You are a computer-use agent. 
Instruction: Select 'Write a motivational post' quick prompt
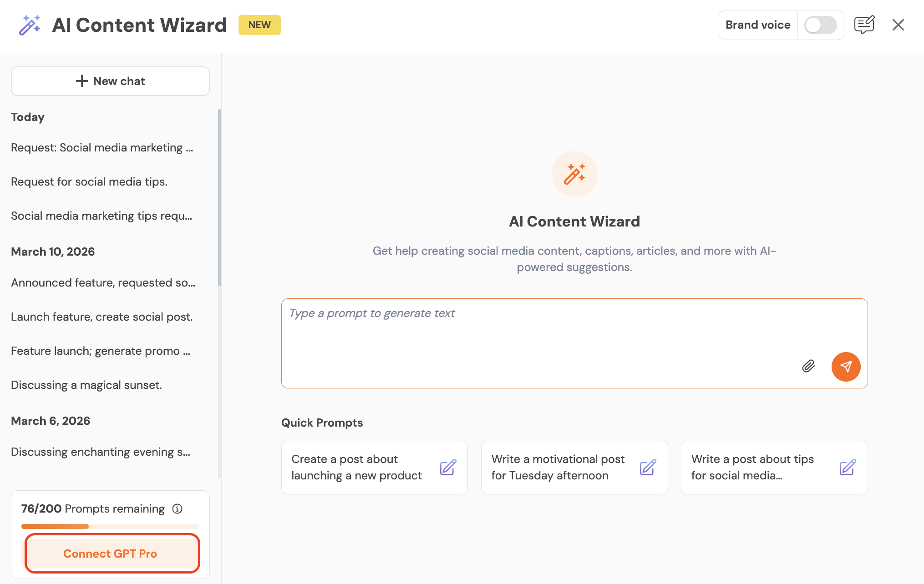tap(558, 467)
